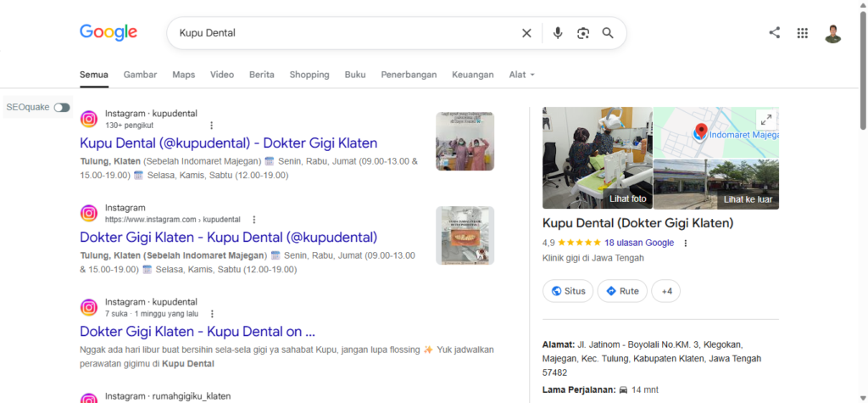Switch to the Penerbangan tab
This screenshot has height=403, width=868.
409,75
